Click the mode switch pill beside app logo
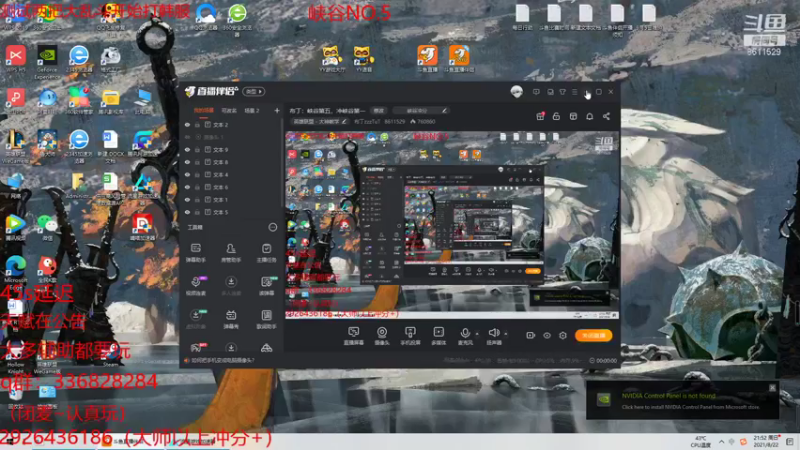800x450 pixels. (254, 91)
